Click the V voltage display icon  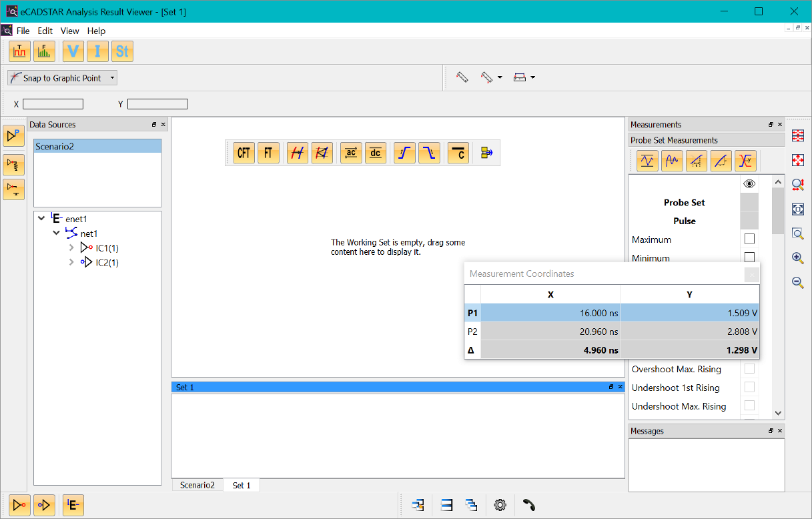73,51
